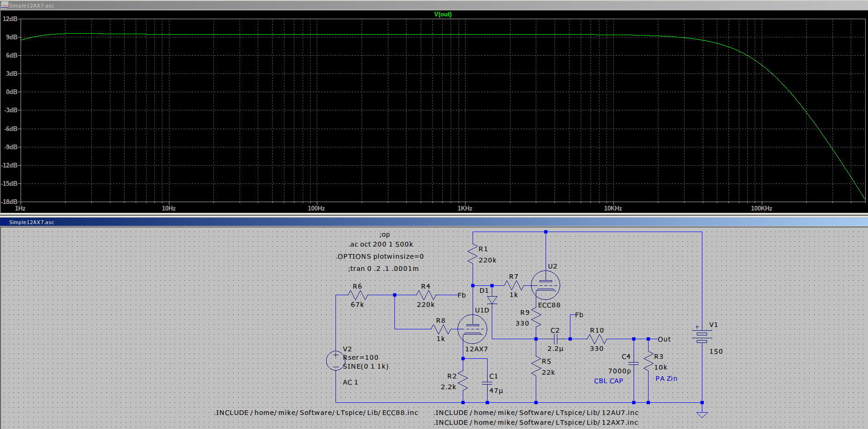868x429 pixels.
Task: Click the C2 capacitor symbol
Action: point(555,339)
